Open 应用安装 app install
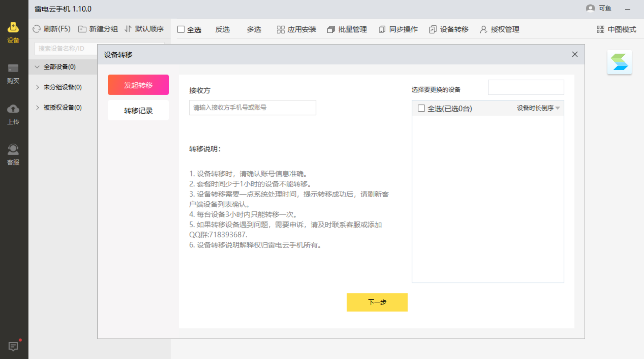This screenshot has width=644, height=359. [x=296, y=29]
